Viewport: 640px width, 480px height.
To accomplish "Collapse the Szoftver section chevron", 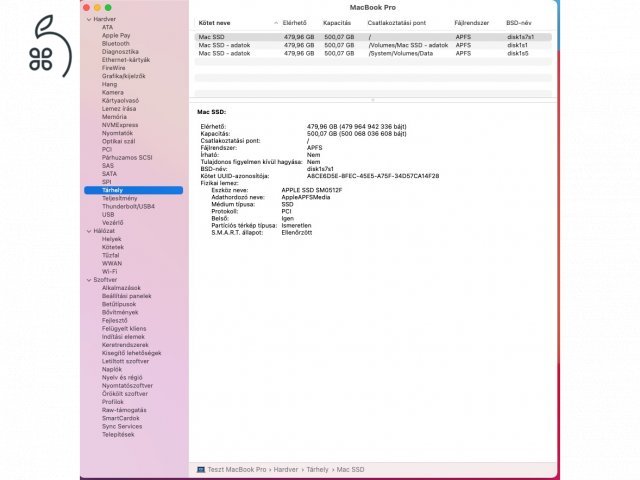I will click(x=89, y=280).
